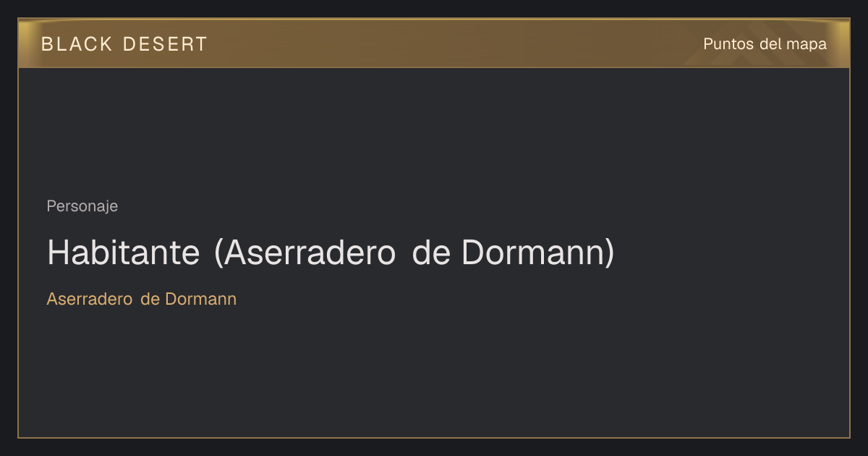Screen dimensions: 868x456
Task: Click the word mapa in the header
Action: (807, 44)
